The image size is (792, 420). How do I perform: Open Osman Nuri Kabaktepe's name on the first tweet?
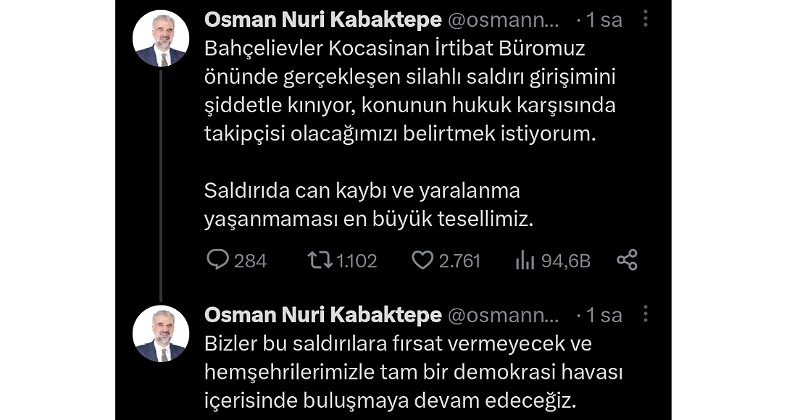(x=322, y=21)
